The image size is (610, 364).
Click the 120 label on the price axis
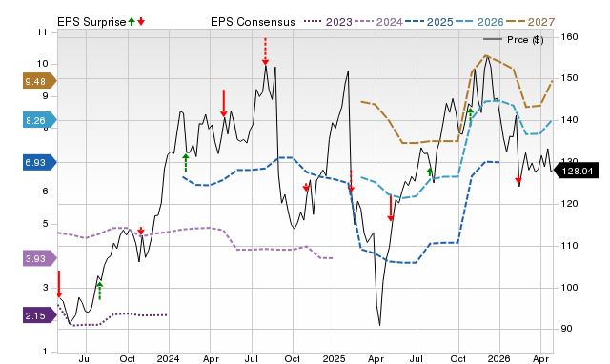point(569,204)
